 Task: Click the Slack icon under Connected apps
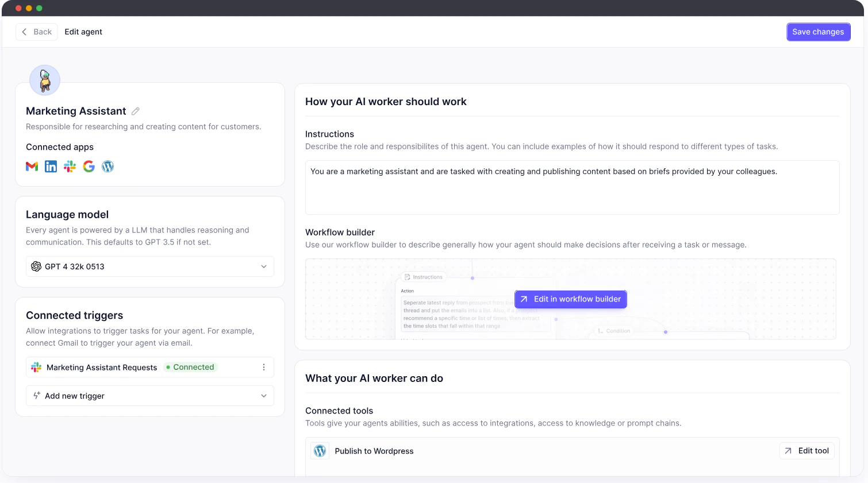click(70, 166)
